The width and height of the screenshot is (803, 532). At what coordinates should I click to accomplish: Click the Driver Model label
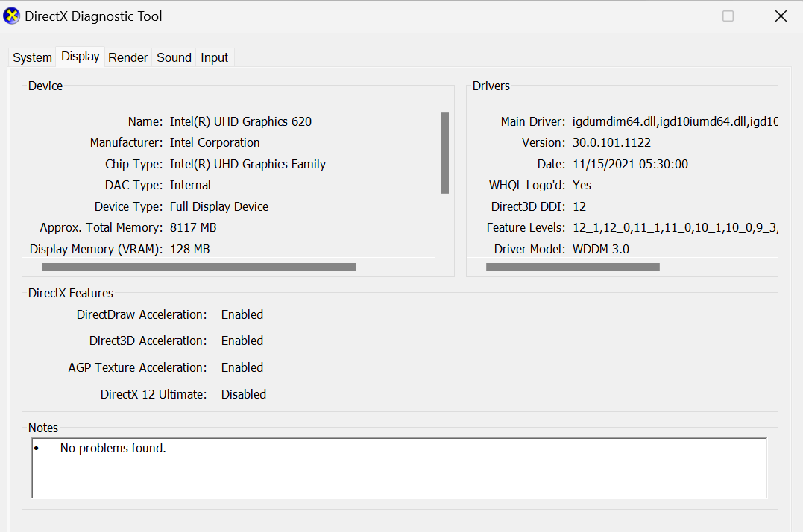529,249
